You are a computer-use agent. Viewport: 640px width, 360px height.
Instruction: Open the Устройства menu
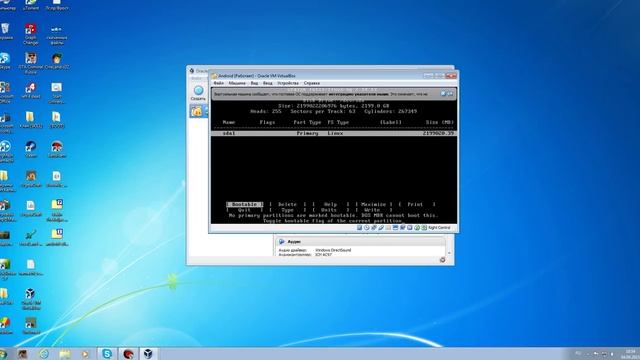288,83
